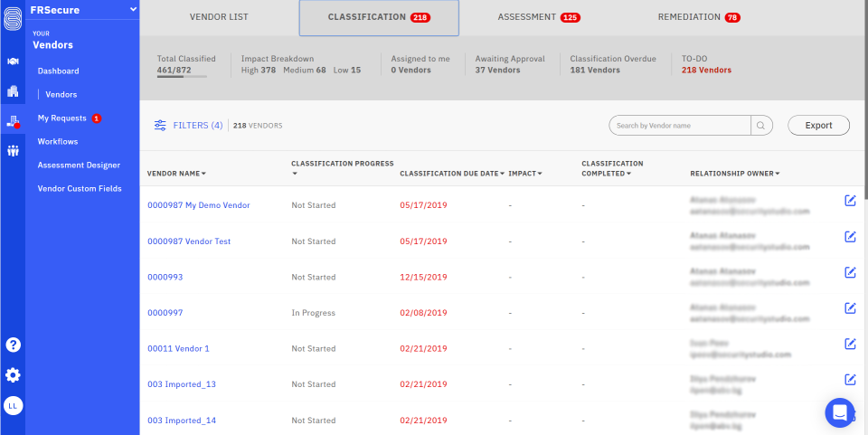868x435 pixels.
Task: Open Vendor Custom Fields in sidebar
Action: (x=80, y=189)
